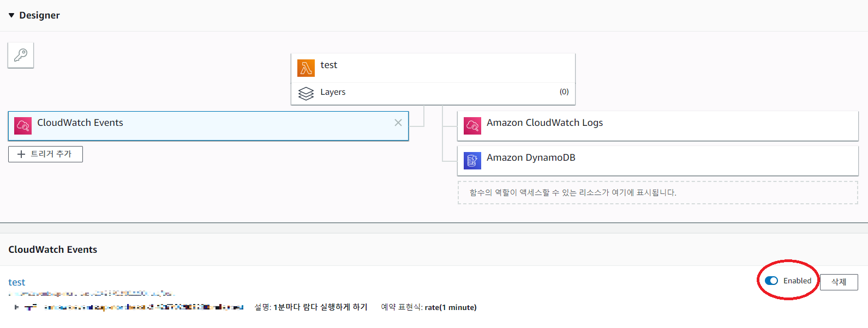Open the test rule link

tap(16, 282)
